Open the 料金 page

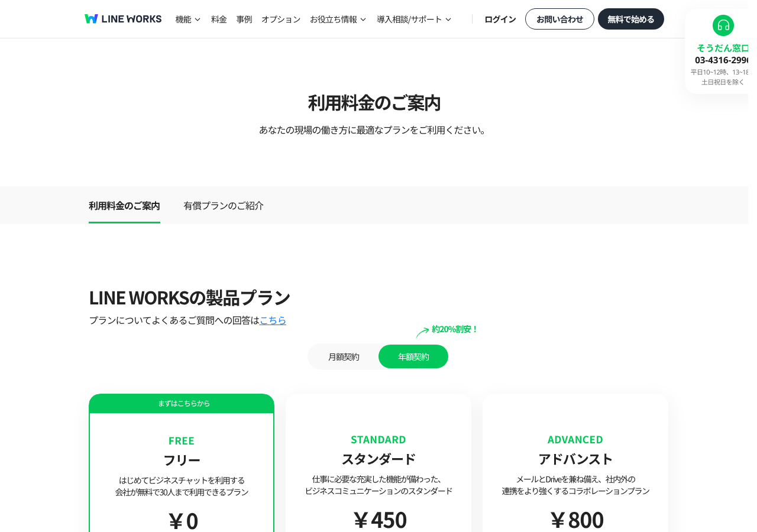(x=219, y=20)
